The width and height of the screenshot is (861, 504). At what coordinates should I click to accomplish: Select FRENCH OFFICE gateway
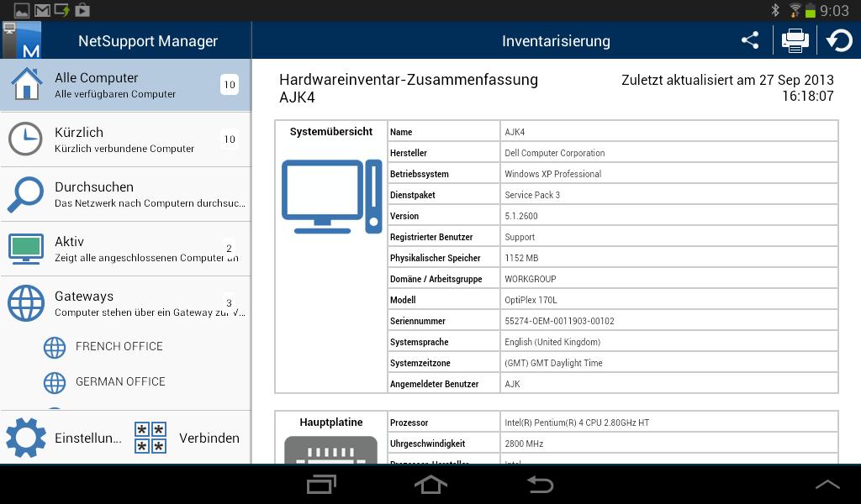[x=119, y=347]
